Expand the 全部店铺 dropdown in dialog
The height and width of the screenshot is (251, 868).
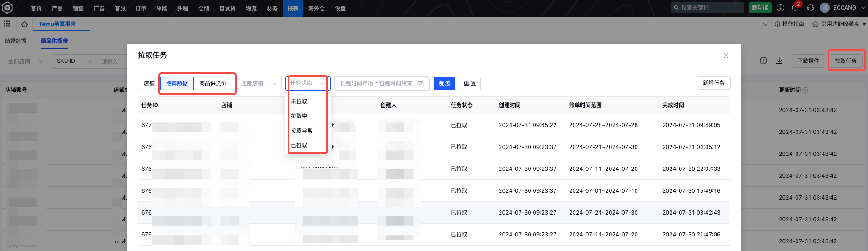coord(259,83)
